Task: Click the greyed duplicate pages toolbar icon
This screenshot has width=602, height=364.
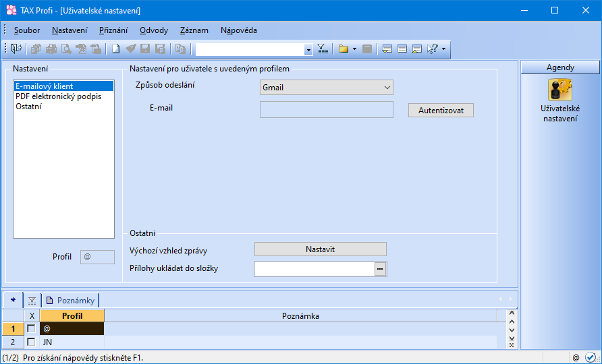Action: coord(180,49)
